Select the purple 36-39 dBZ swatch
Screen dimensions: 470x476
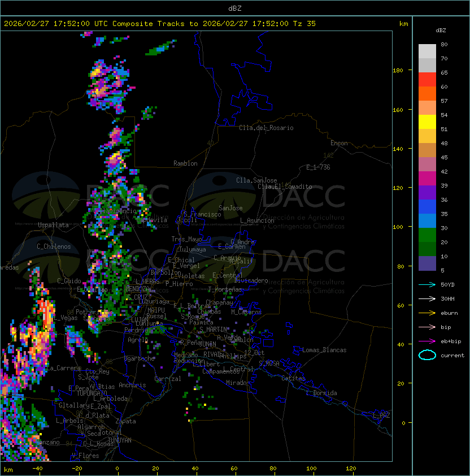pos(427,193)
